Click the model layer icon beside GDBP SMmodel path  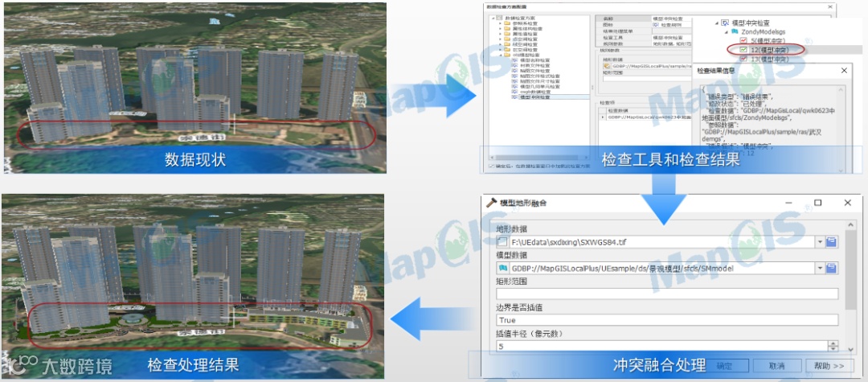(x=502, y=268)
